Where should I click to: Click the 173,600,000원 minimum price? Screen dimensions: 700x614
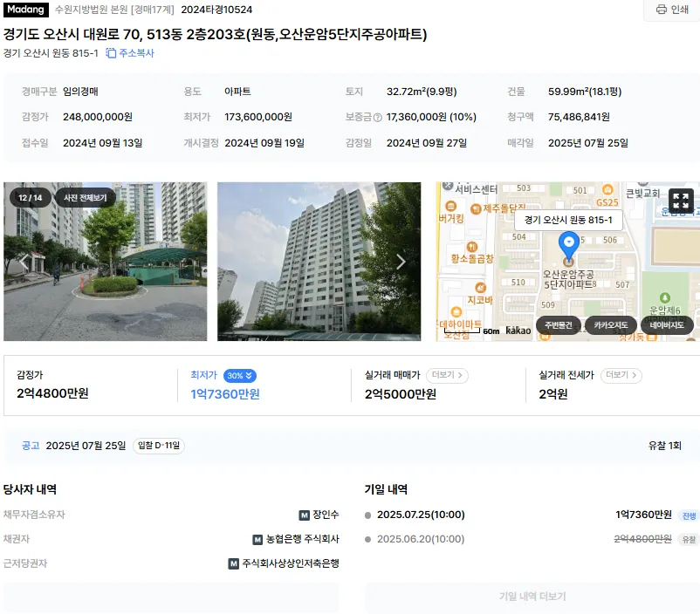[258, 117]
